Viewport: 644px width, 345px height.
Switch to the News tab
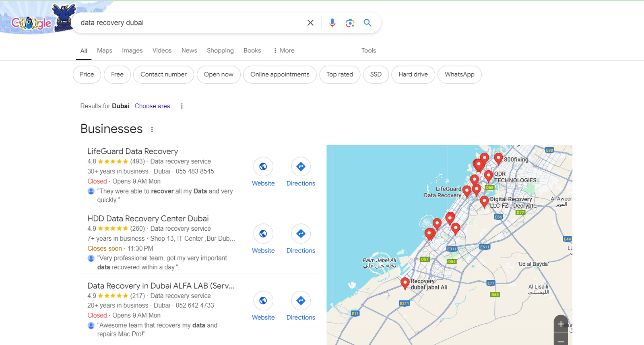click(x=189, y=51)
